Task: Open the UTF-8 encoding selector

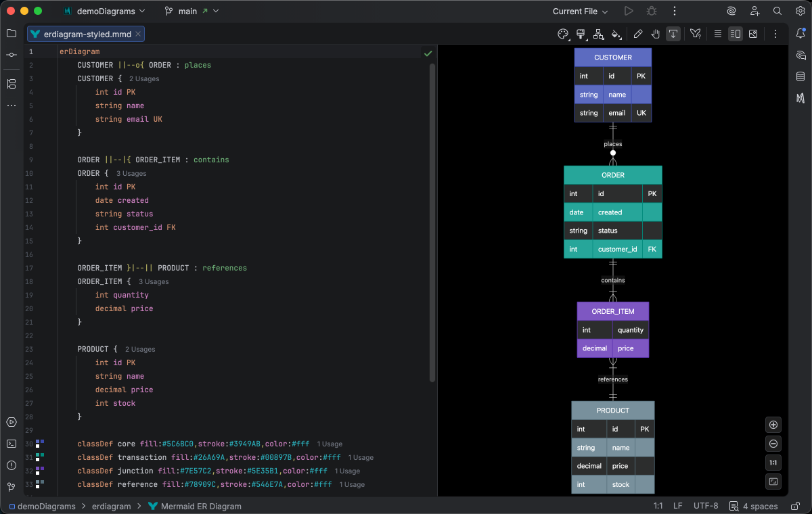Action: (x=706, y=506)
